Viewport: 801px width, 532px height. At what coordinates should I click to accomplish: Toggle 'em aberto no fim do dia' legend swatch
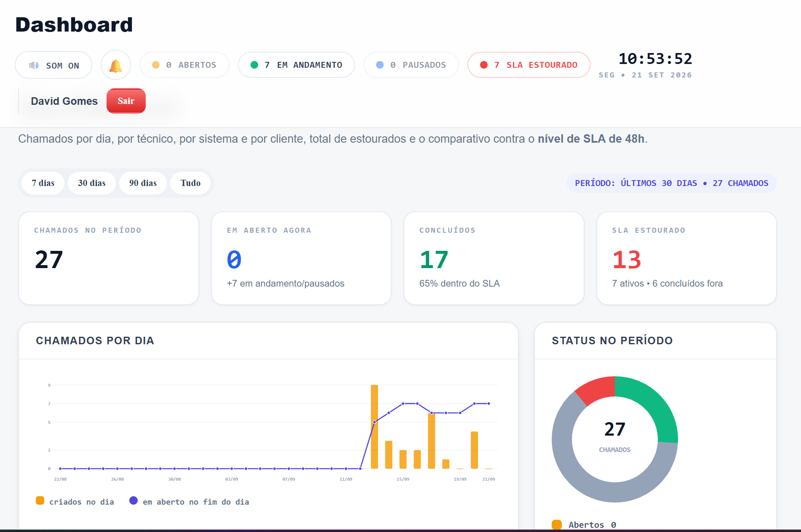point(133,500)
